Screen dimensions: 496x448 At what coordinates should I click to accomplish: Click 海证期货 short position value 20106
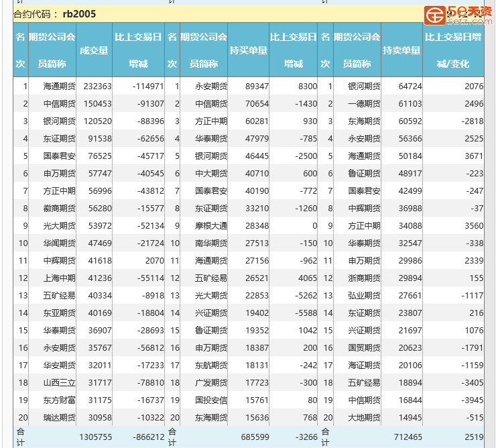click(410, 365)
